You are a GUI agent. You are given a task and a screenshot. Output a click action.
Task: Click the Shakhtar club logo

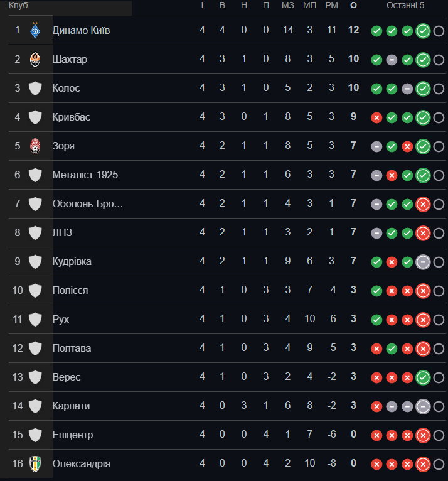point(35,59)
